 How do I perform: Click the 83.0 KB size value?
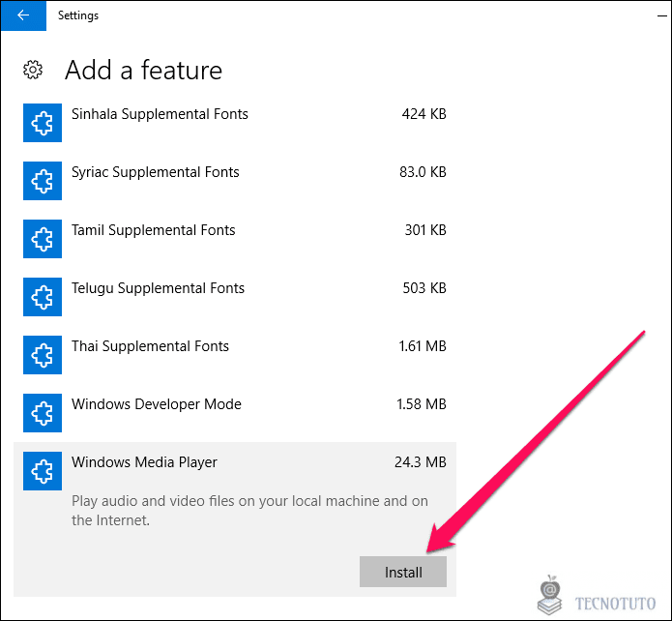pos(423,172)
